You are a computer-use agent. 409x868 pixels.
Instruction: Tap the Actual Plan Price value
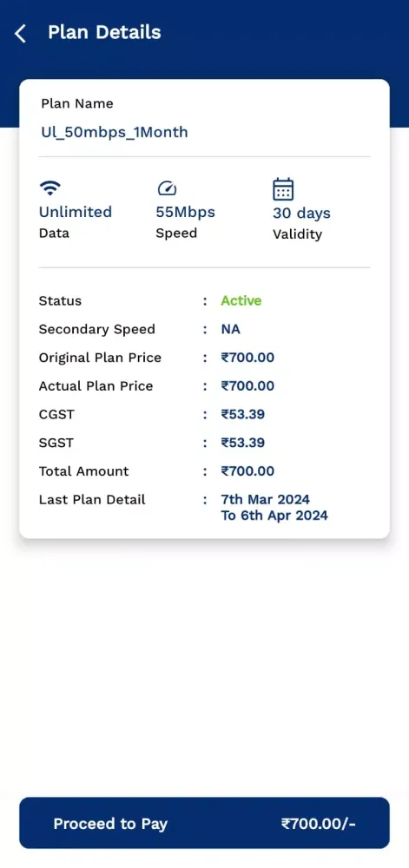click(247, 386)
